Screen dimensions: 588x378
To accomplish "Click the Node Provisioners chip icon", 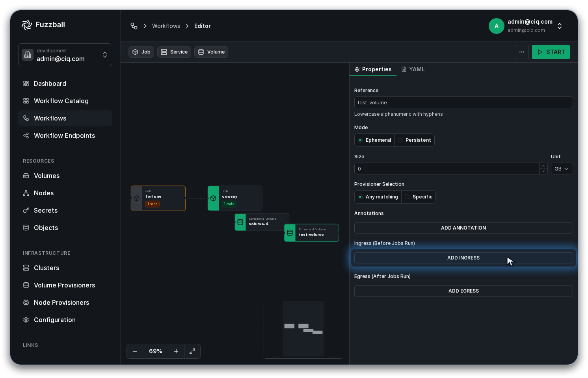I will [x=26, y=302].
